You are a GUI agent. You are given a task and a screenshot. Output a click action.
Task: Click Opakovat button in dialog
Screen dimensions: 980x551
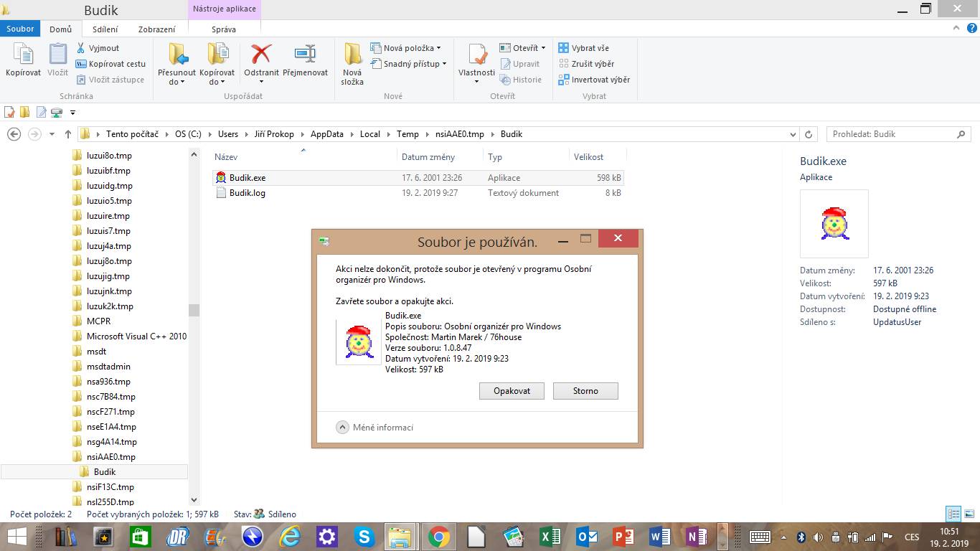click(512, 391)
